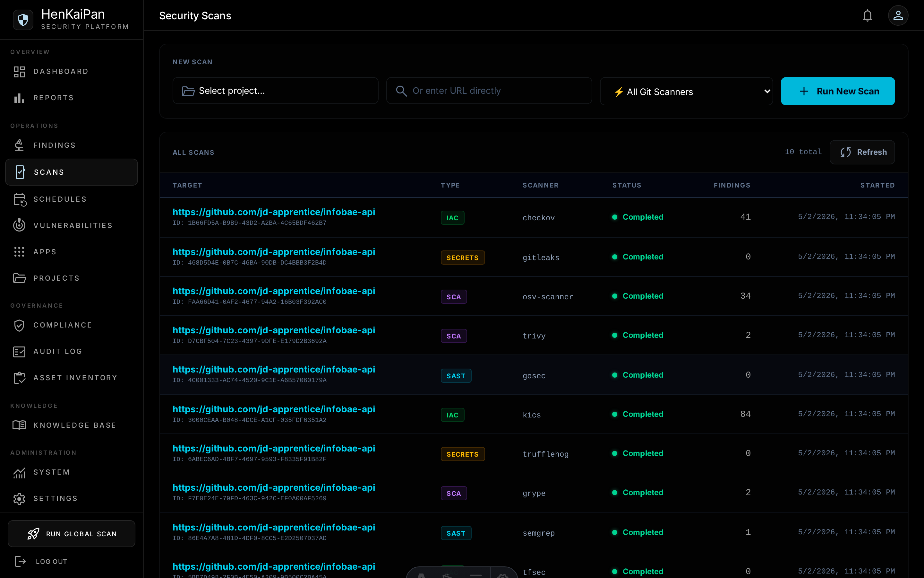Screen dimensions: 924x578
Task: Open the semgrep scan target link
Action: pyautogui.click(x=274, y=528)
